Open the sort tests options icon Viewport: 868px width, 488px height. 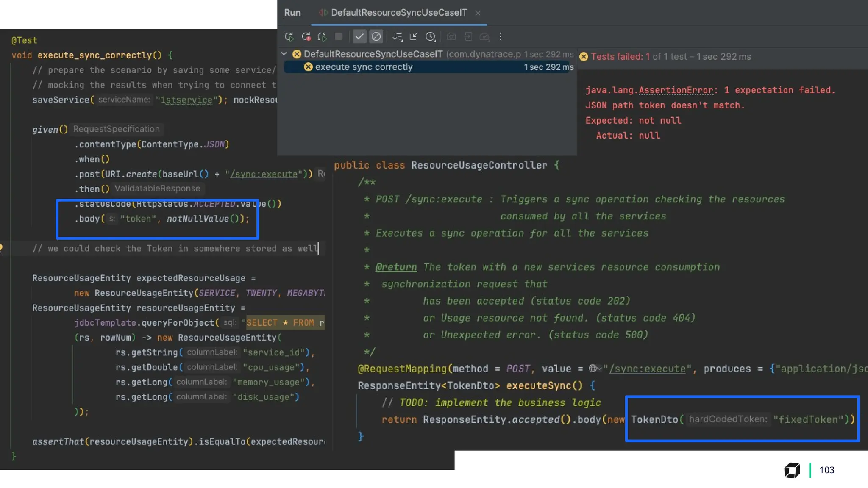(397, 37)
